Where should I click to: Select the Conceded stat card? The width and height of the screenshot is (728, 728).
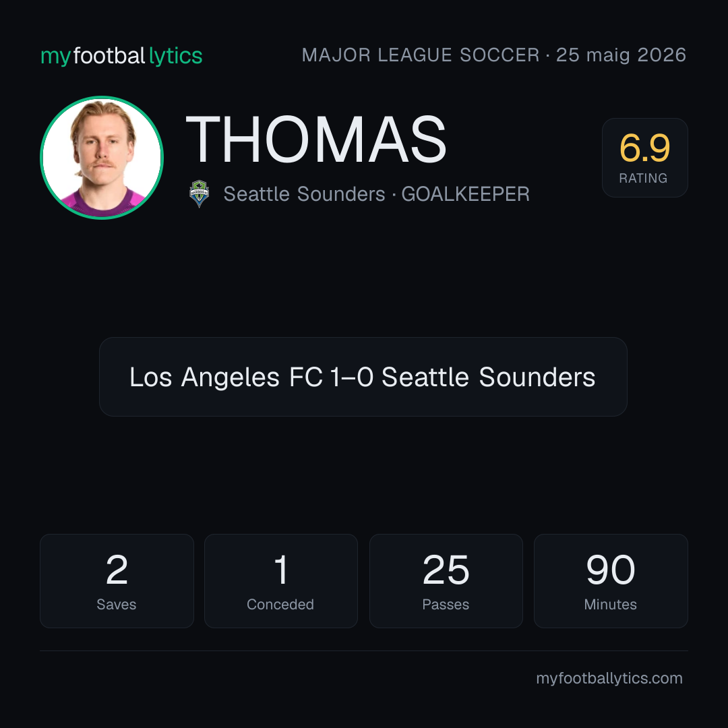pos(281,581)
